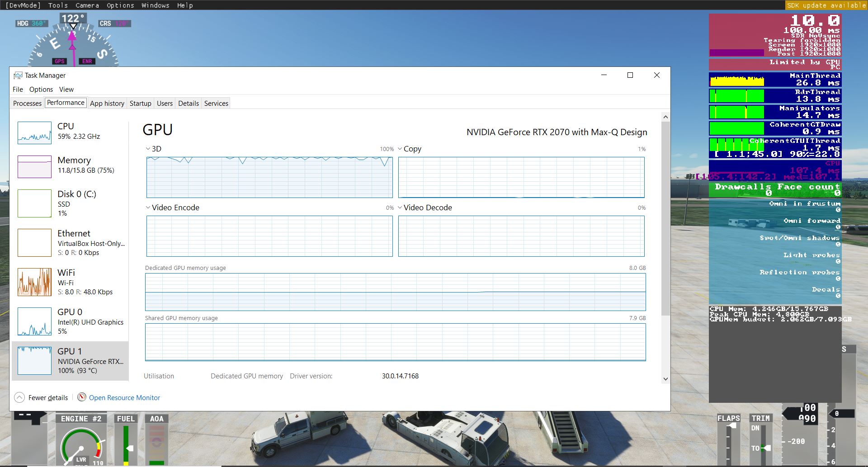Open the Video Decode graph selector
Screen dimensions: 868x467
tap(400, 208)
